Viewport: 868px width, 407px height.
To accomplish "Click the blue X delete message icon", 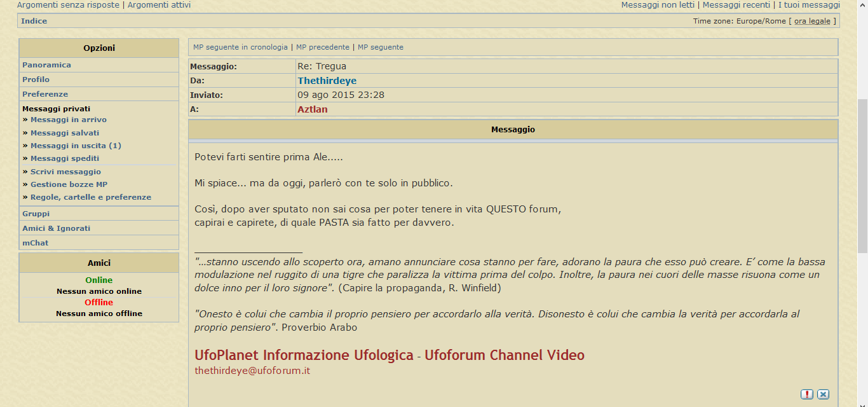I will [x=823, y=394].
